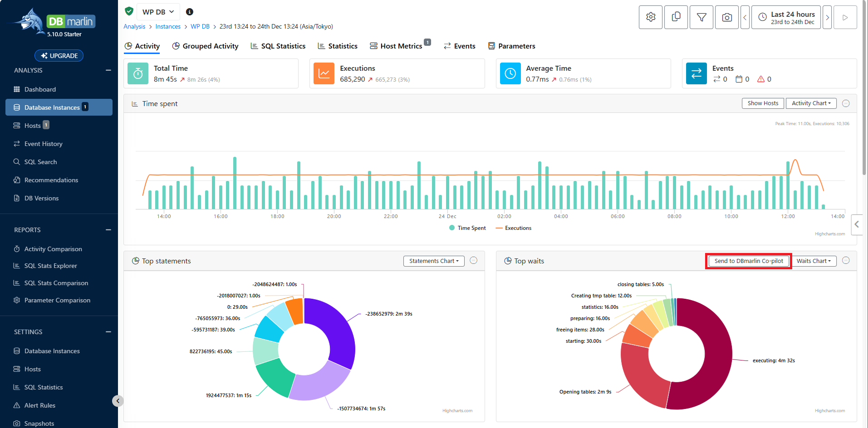The image size is (868, 428).
Task: Open the settings gear in top toolbar
Action: [x=651, y=17]
